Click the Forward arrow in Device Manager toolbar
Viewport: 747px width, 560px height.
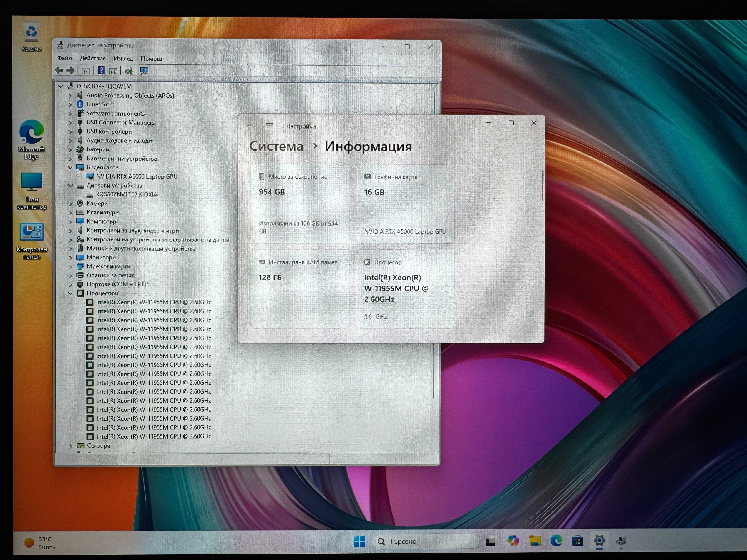pyautogui.click(x=70, y=71)
